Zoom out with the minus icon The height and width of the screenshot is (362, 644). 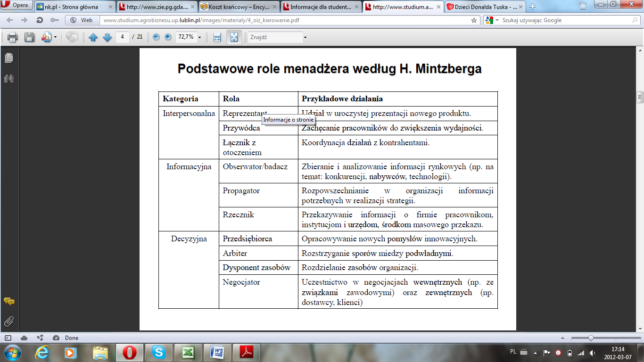click(157, 37)
